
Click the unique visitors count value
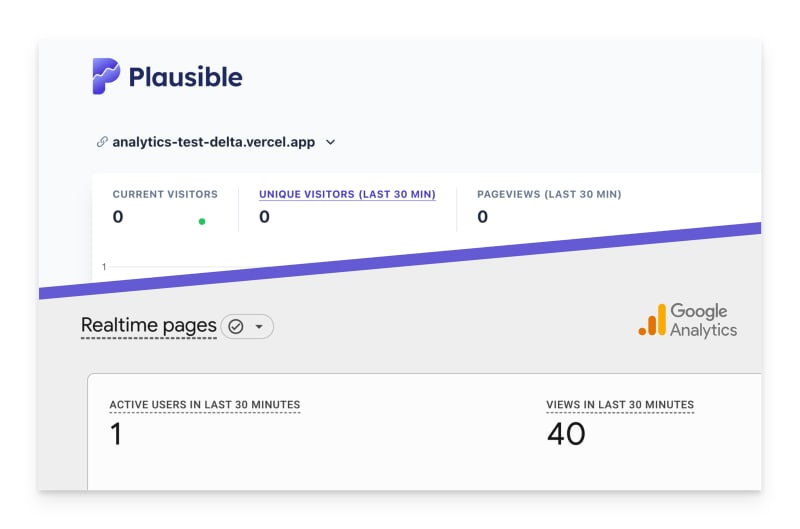264,216
